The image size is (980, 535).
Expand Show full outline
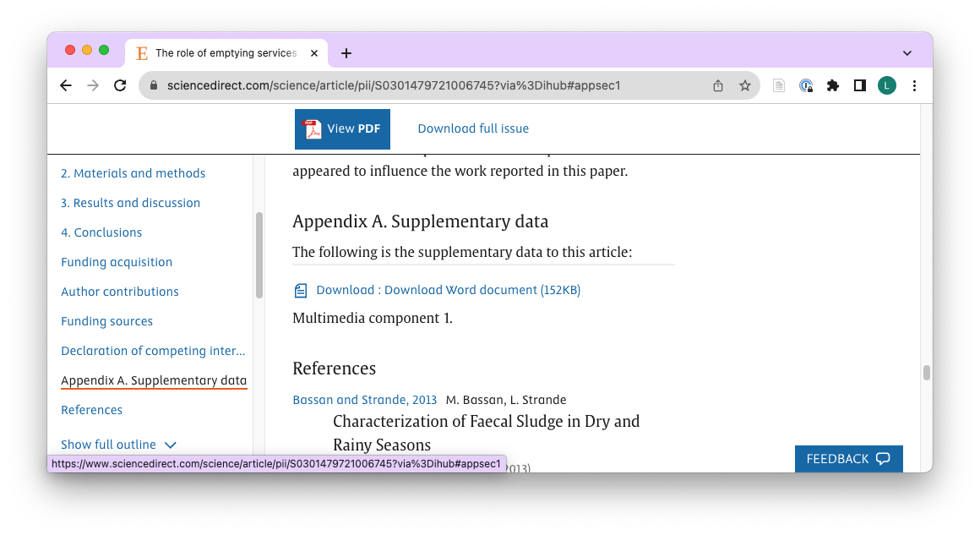[x=118, y=445]
